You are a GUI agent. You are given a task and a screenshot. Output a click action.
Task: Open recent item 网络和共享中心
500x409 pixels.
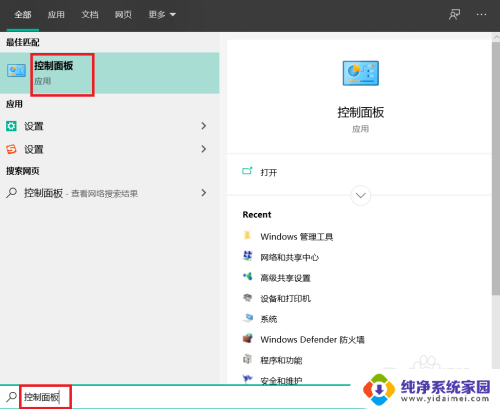[290, 257]
